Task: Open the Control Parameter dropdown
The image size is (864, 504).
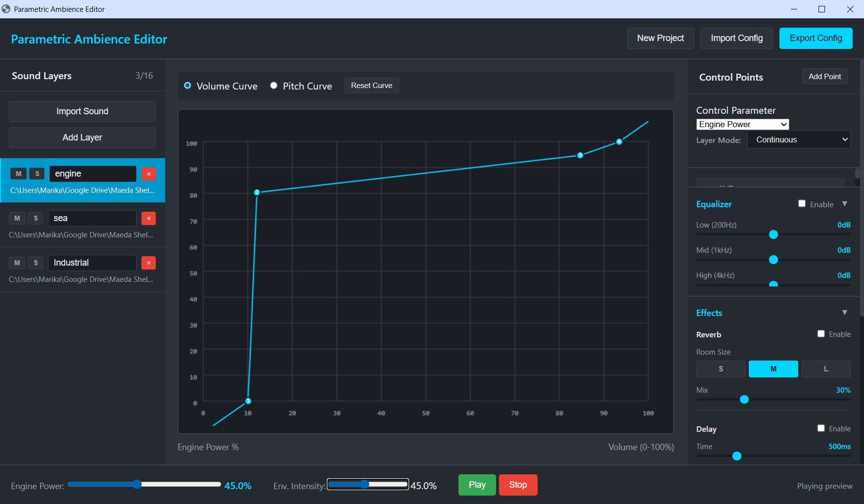Action: click(742, 124)
